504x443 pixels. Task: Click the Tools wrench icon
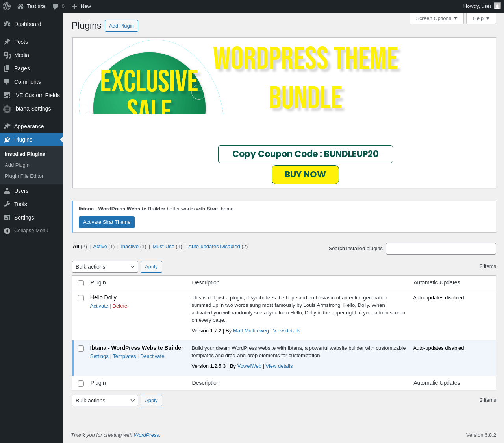coord(7,204)
